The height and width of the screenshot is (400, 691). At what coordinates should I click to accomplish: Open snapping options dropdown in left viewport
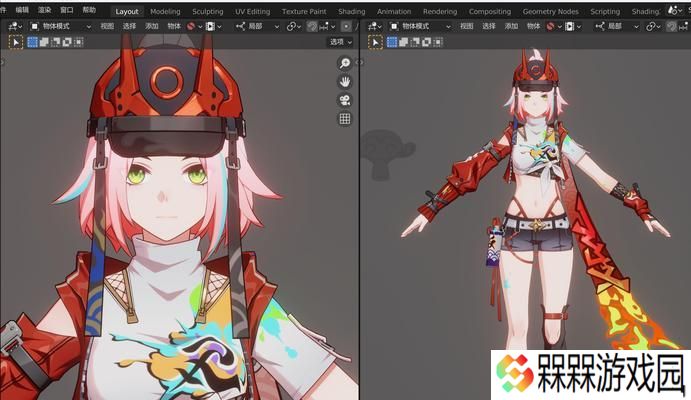pyautogui.click(x=327, y=26)
